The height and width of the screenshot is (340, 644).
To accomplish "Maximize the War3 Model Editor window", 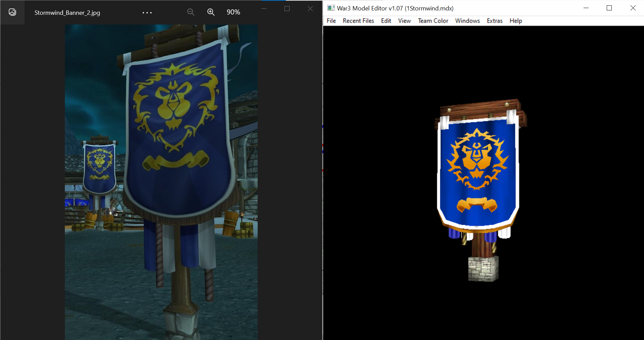I will point(609,8).
